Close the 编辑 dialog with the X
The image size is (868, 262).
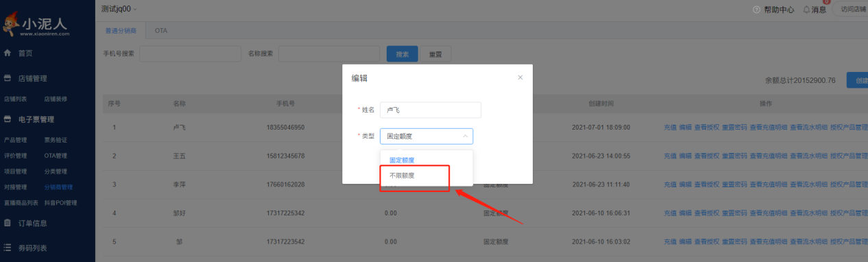pyautogui.click(x=520, y=78)
